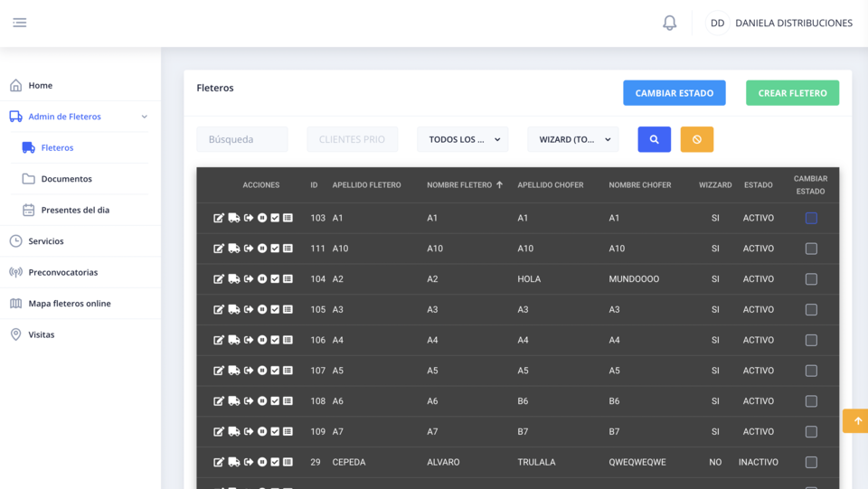Image resolution: width=868 pixels, height=489 pixels.
Task: Click the INACTIVO status cell
Action: 758,462
